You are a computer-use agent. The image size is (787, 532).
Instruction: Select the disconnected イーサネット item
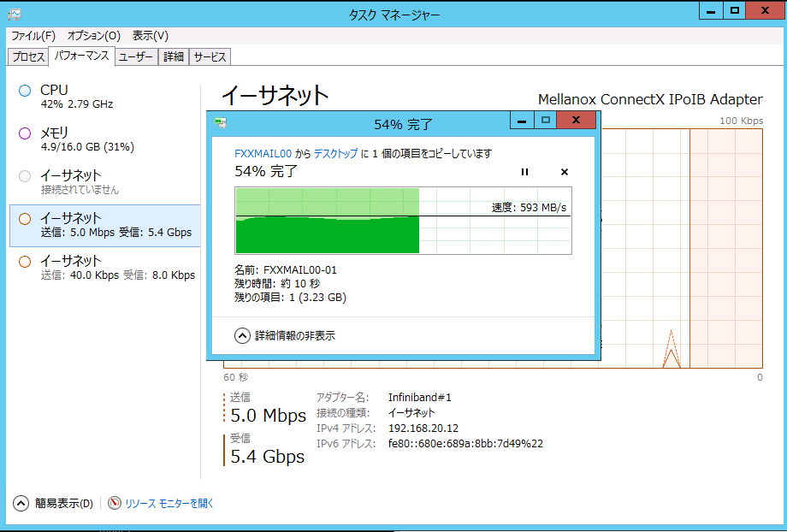105,181
